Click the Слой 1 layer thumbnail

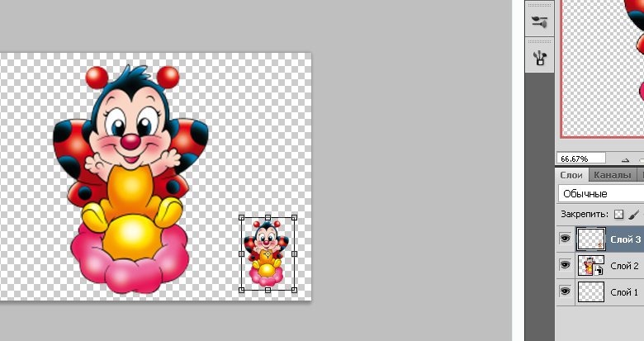tap(590, 291)
